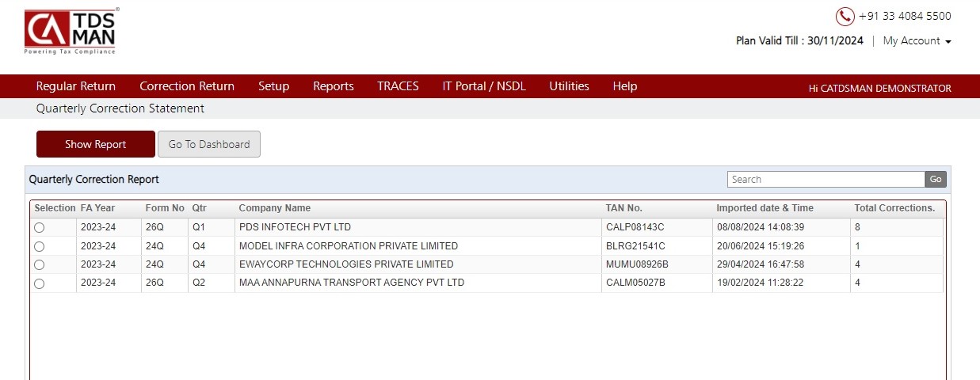Open the Setup menu
This screenshot has width=980, height=380.
pos(273,86)
